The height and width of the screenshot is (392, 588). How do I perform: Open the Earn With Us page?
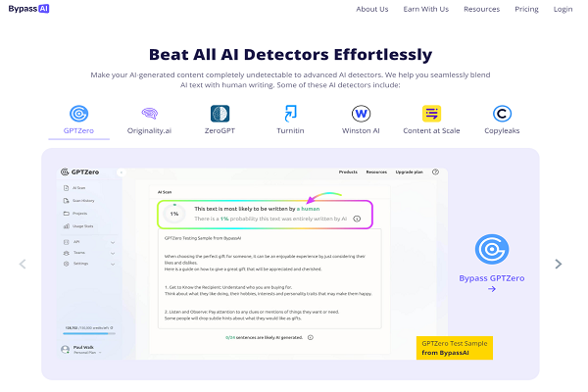(425, 9)
